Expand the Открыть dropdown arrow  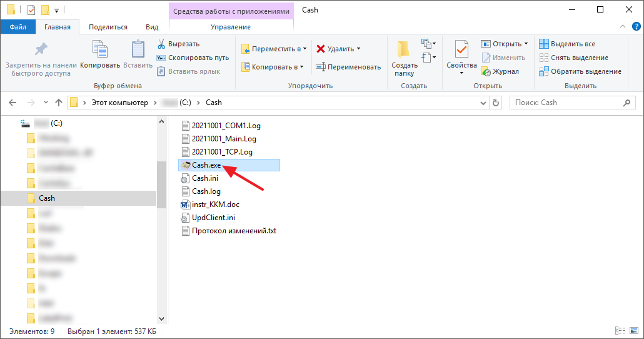tap(526, 44)
